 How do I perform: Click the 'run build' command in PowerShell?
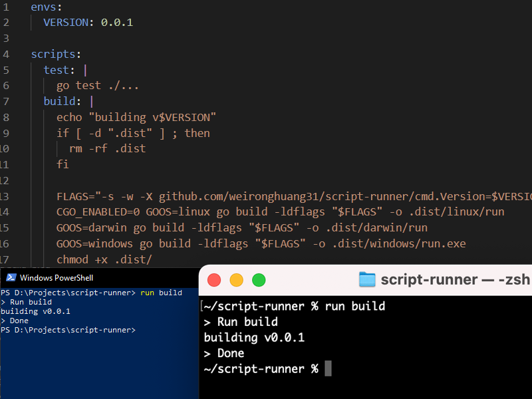[161, 293]
